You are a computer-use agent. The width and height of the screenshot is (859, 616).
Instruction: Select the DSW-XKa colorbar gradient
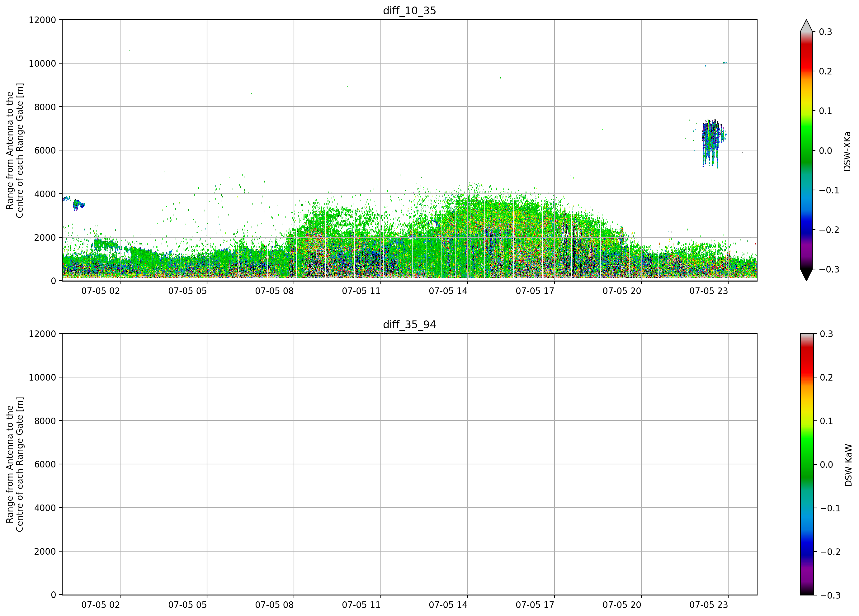pos(806,150)
